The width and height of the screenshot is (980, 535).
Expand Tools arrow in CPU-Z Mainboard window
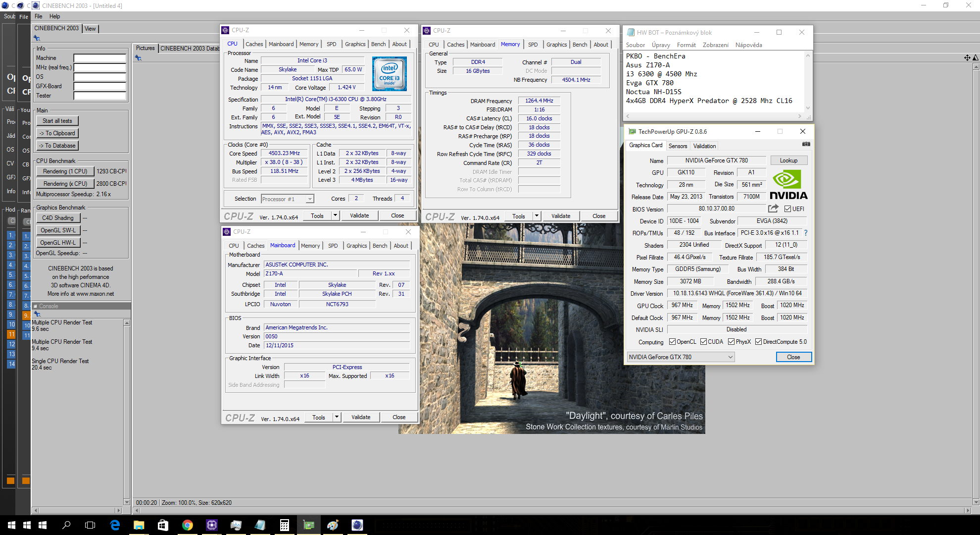[x=337, y=417]
